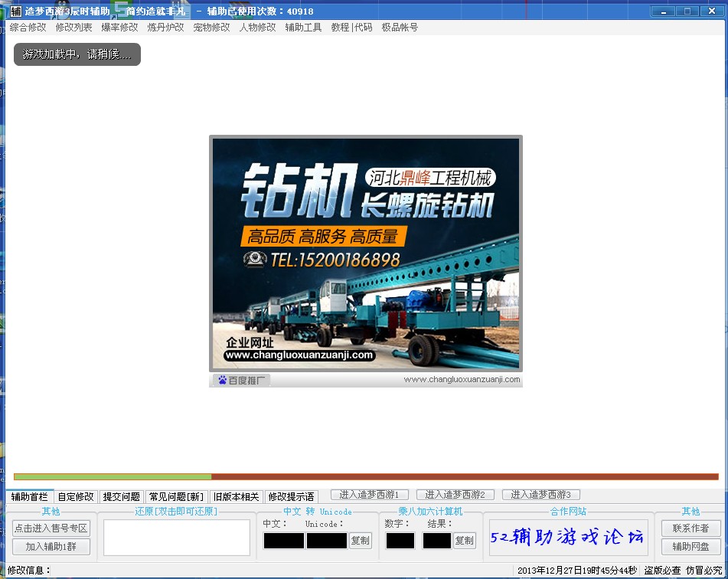Click the 百度推广 badge under the ad

tap(242, 380)
